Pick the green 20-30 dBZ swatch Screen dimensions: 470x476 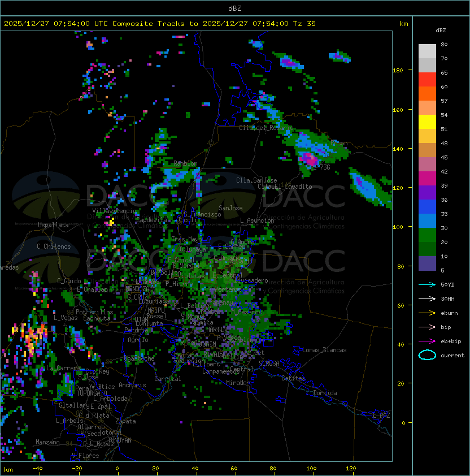[x=427, y=235]
